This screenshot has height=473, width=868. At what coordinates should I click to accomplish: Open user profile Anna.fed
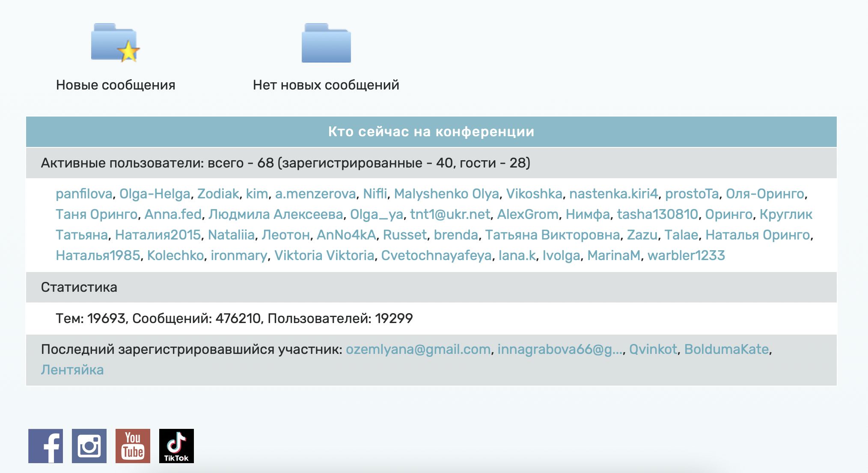(x=173, y=214)
